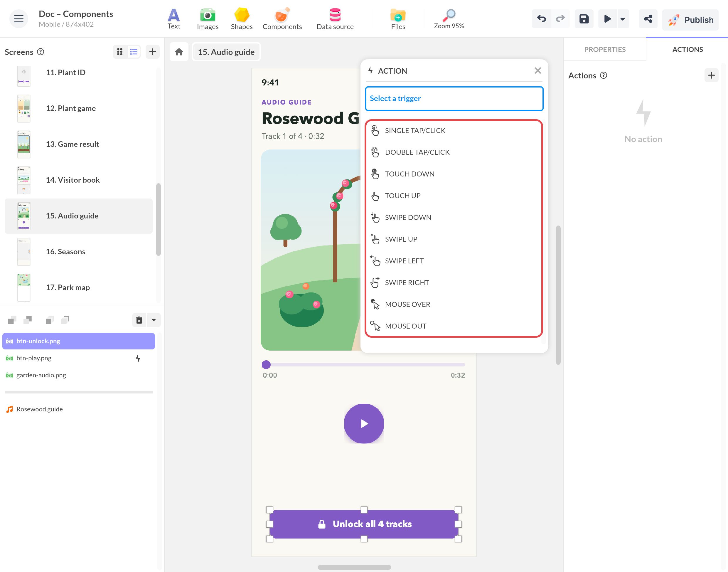Screen dimensions: 728x572
Task: Open the Select a trigger dropdown
Action: pyautogui.click(x=454, y=98)
